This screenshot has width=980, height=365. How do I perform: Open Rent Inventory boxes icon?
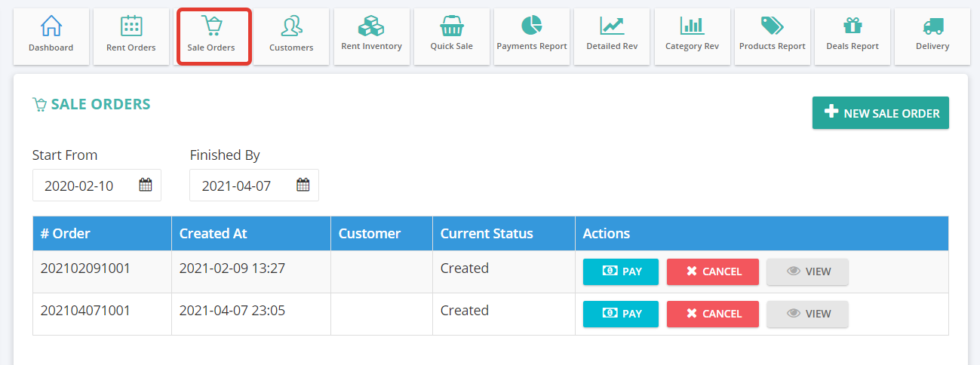click(371, 26)
